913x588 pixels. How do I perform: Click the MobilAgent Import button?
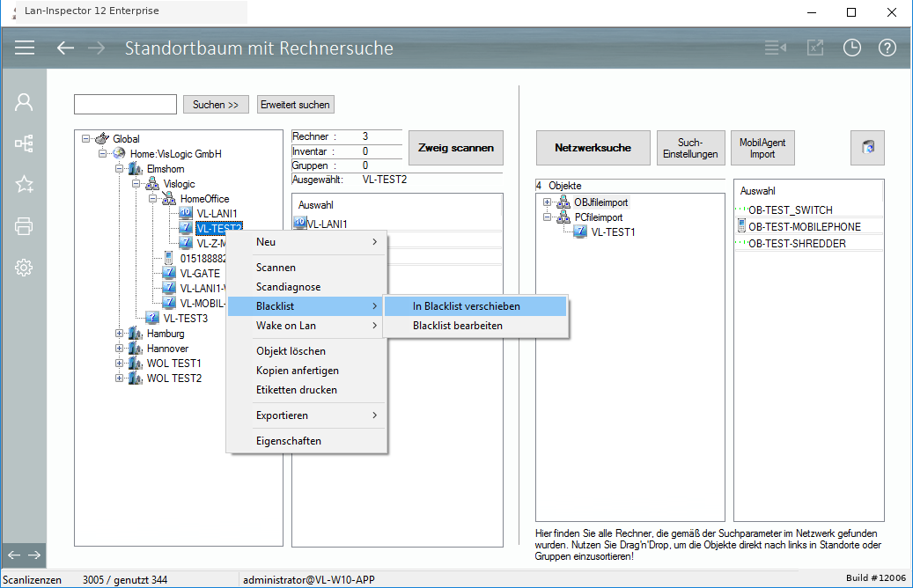pos(762,148)
